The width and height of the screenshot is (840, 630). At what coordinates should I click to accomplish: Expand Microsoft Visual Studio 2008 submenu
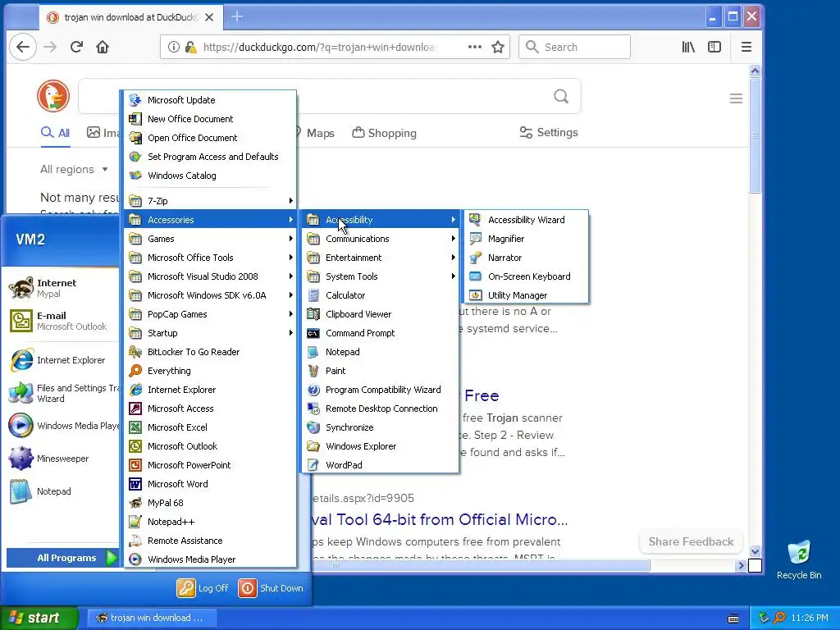tap(210, 276)
